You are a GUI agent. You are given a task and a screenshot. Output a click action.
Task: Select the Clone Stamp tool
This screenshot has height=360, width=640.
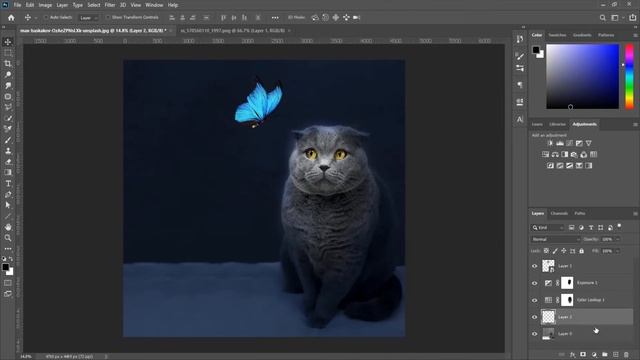[x=8, y=151]
